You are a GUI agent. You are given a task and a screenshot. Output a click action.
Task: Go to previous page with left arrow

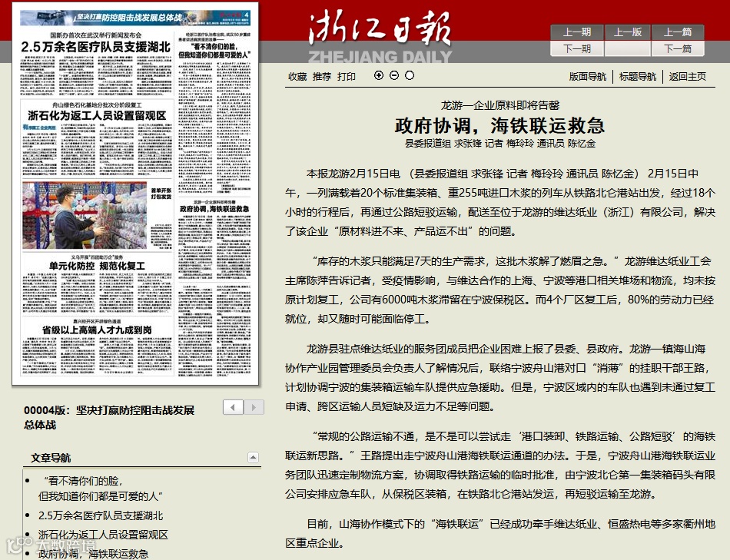coord(234,407)
